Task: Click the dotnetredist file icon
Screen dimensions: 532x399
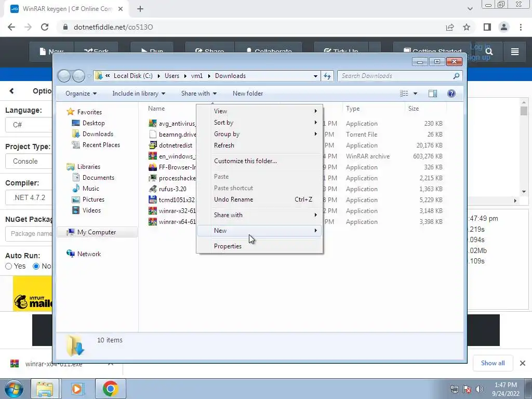Action: point(153,145)
